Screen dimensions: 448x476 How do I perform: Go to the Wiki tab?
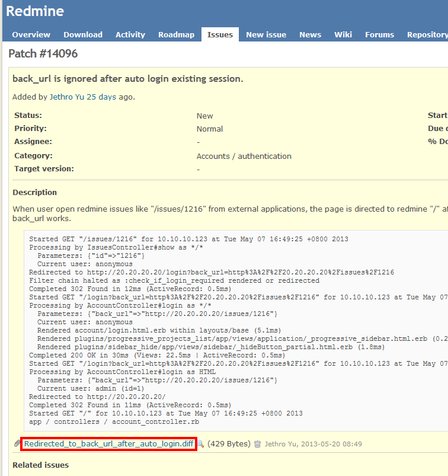pyautogui.click(x=343, y=34)
